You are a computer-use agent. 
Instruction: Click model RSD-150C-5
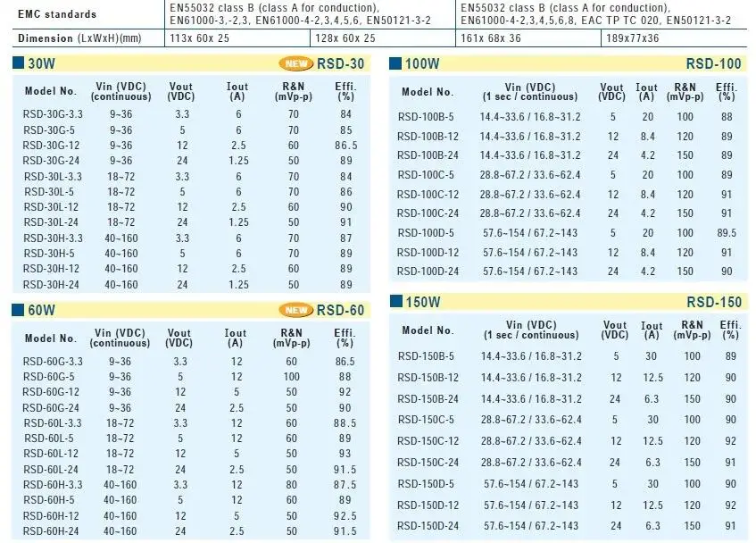(426, 420)
